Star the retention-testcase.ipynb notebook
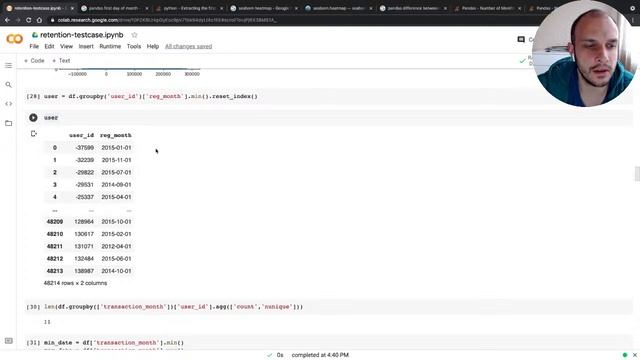 [134, 35]
